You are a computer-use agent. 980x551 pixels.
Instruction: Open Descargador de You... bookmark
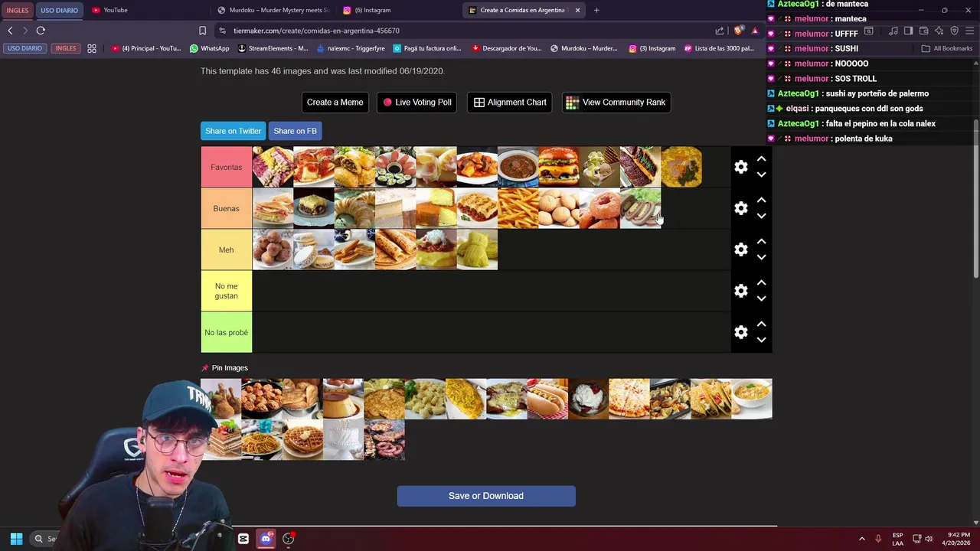click(x=507, y=48)
